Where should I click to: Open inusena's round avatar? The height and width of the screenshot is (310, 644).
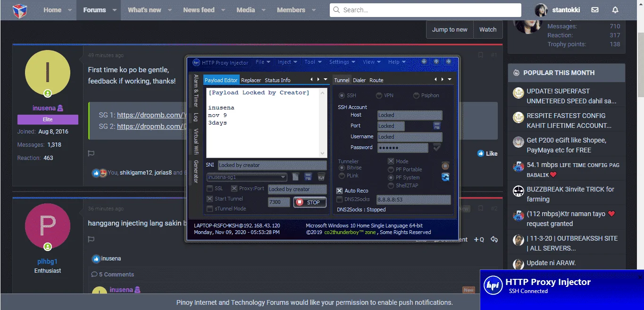pyautogui.click(x=47, y=73)
